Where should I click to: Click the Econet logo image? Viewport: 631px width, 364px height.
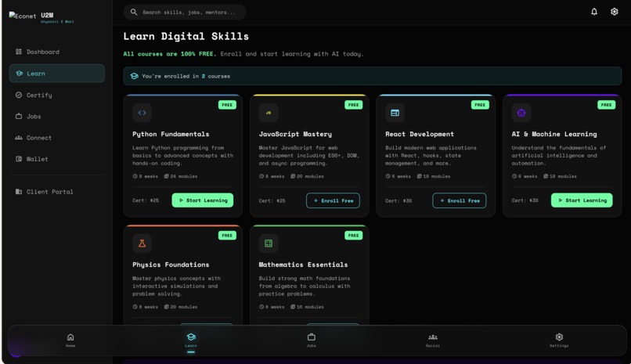click(23, 16)
